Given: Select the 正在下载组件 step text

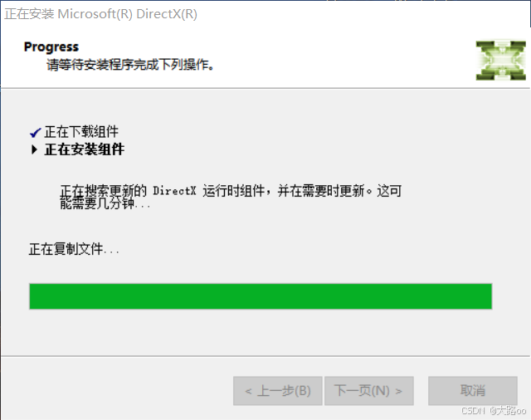Looking at the screenshot, I should [x=81, y=132].
